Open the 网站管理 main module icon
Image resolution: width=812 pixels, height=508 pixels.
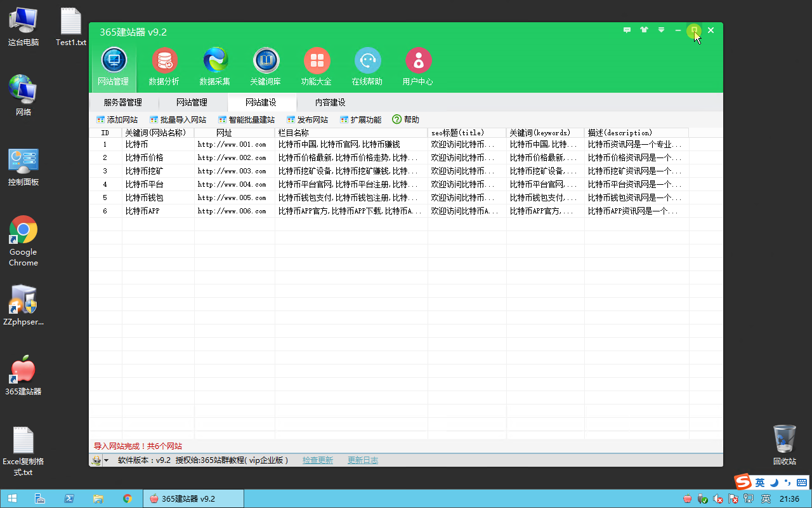[x=114, y=67]
